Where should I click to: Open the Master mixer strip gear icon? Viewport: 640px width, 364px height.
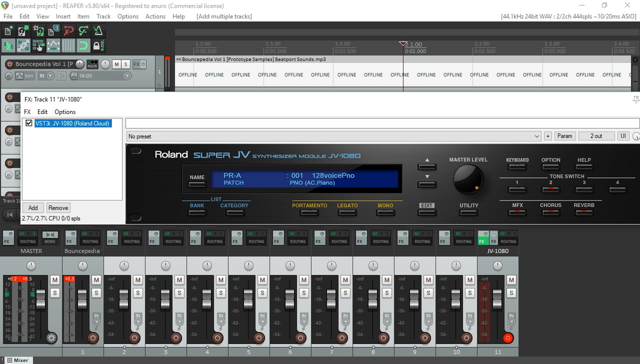[x=51, y=338]
